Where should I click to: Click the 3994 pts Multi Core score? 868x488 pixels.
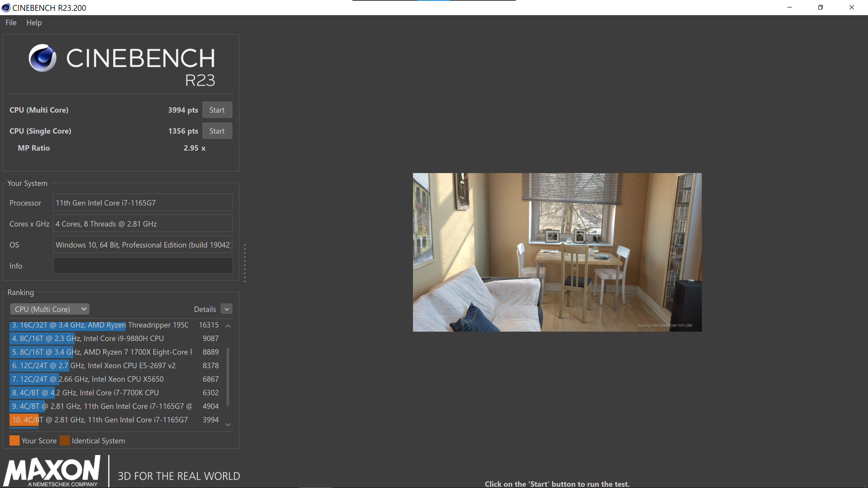tap(183, 110)
